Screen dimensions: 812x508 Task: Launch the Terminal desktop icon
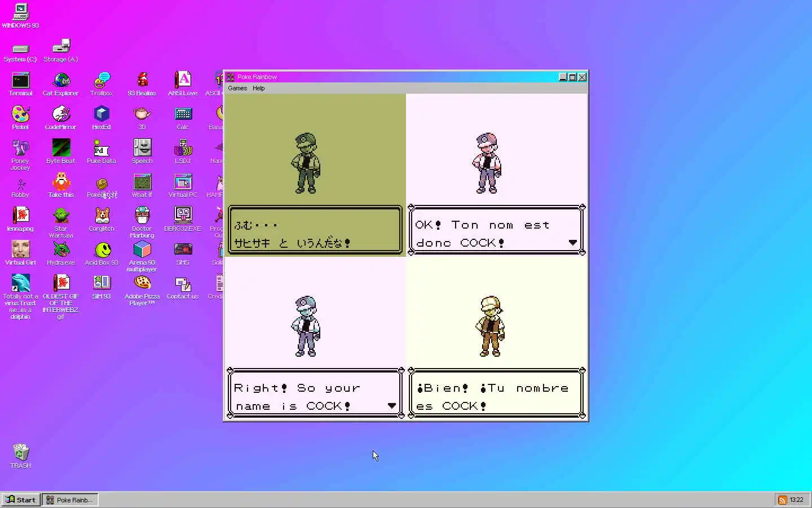(20, 84)
